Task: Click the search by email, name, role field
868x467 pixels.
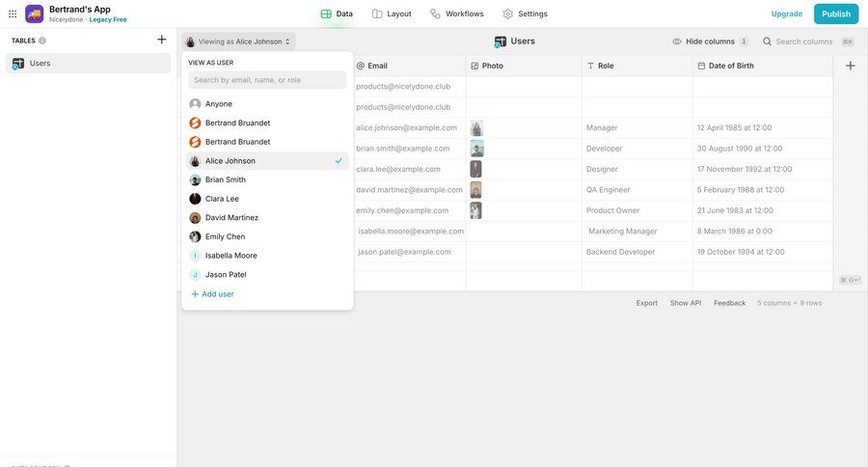Action: [267, 80]
